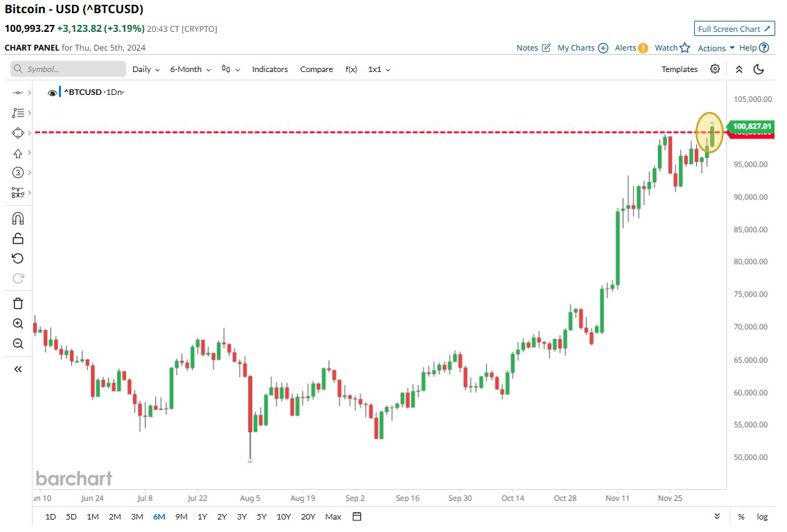Click the redo arrow icon

click(x=17, y=278)
